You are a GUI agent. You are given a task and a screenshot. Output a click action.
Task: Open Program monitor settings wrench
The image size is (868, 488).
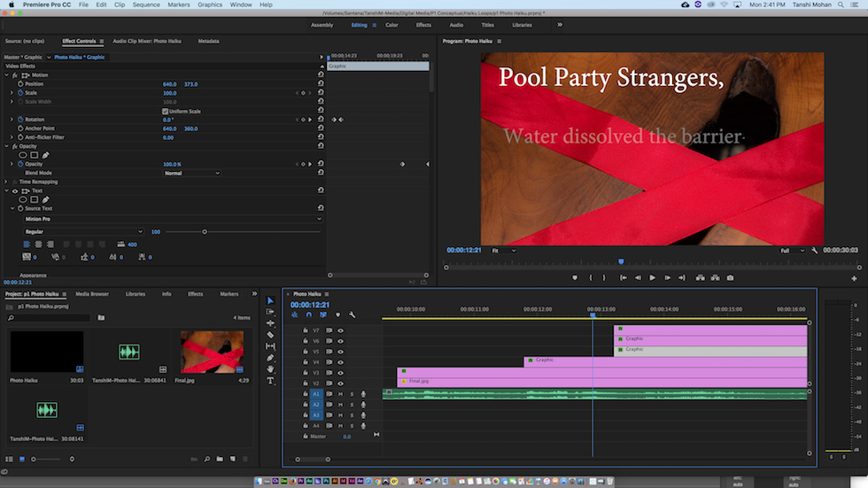[x=814, y=251]
